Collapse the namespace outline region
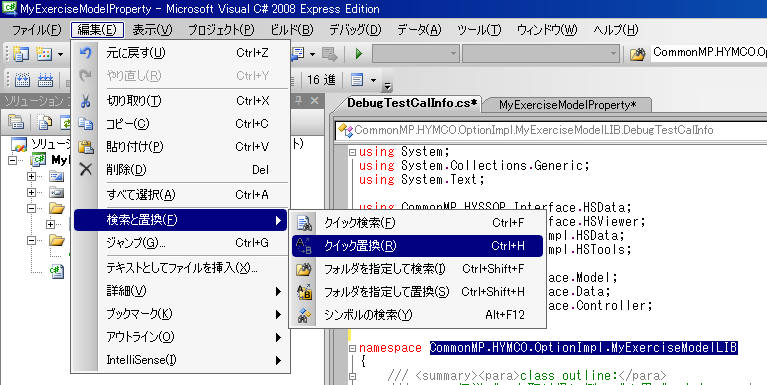767x385 pixels. point(352,349)
